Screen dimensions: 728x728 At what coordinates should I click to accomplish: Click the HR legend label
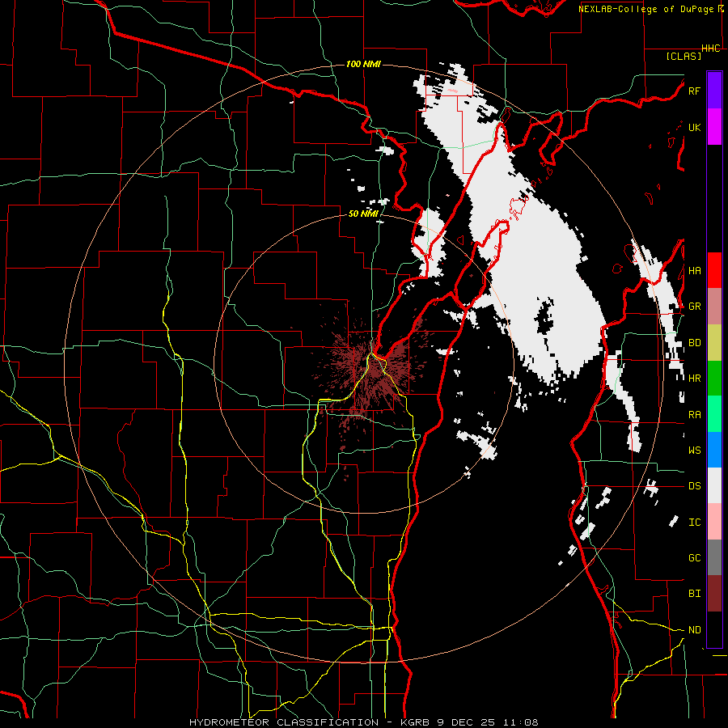pyautogui.click(x=694, y=379)
